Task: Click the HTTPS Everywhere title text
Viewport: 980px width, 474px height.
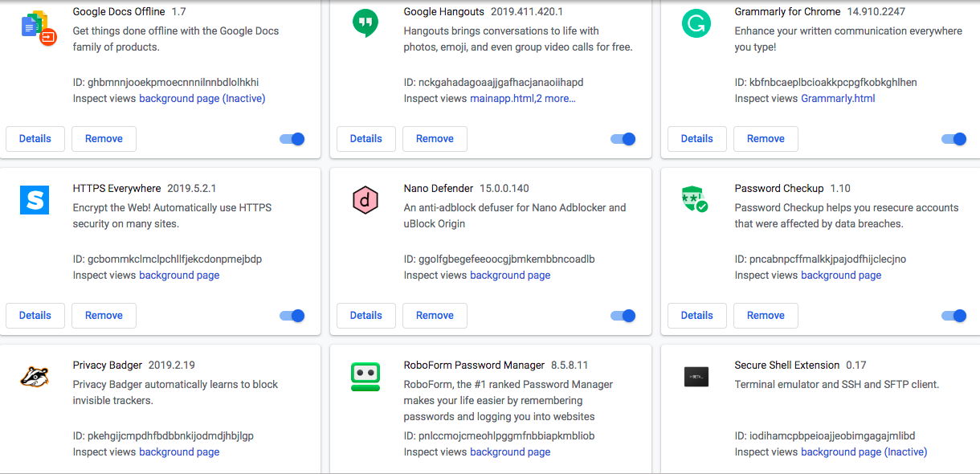Action: click(x=117, y=189)
